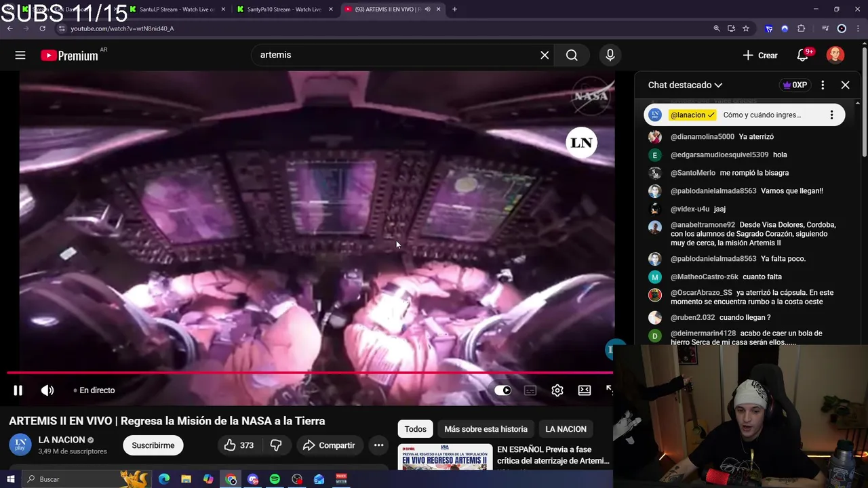Screen dimensions: 868x488
Task: Open the LA NACION channel avatar
Action: point(20,445)
